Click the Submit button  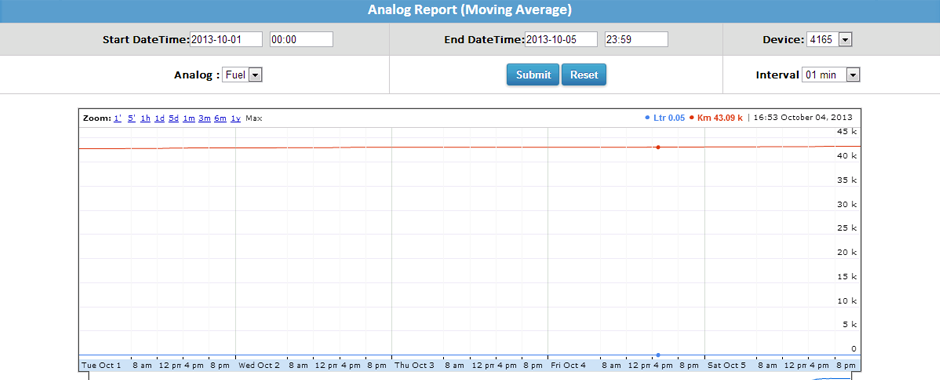(533, 75)
